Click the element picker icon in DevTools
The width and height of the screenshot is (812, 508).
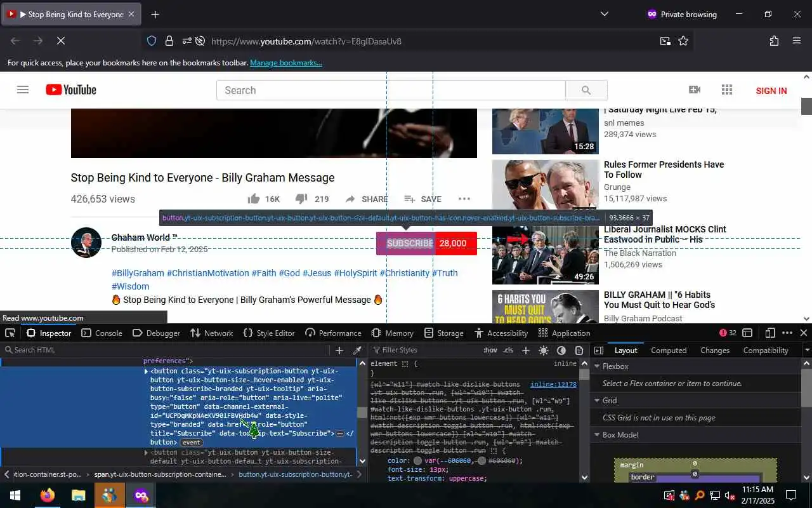point(10,333)
